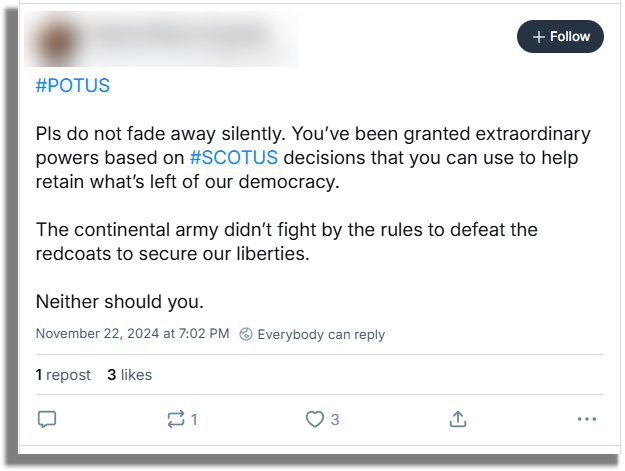Click the reply speech bubble icon
Screen dimensions: 625x471
[46, 419]
